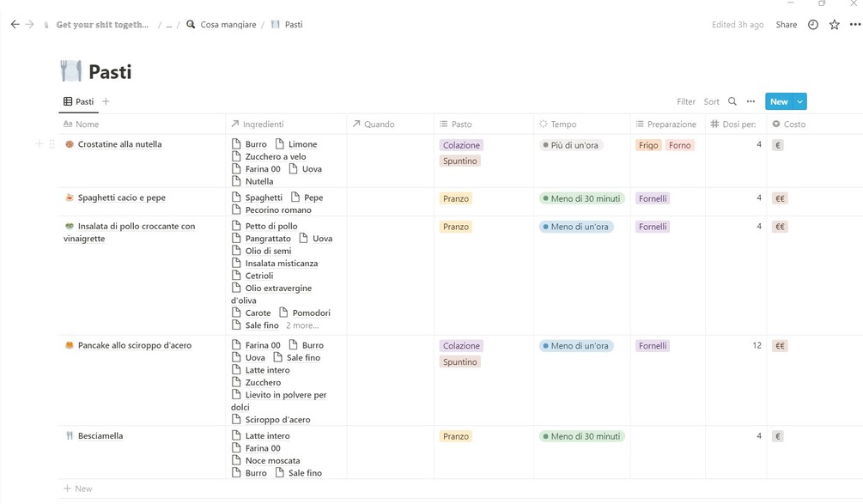Click the Pancake row icon
The width and height of the screenshot is (863, 504).
tap(70, 345)
